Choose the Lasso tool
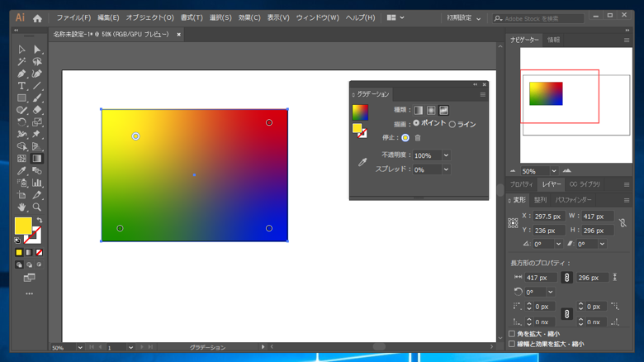 coord(37,62)
